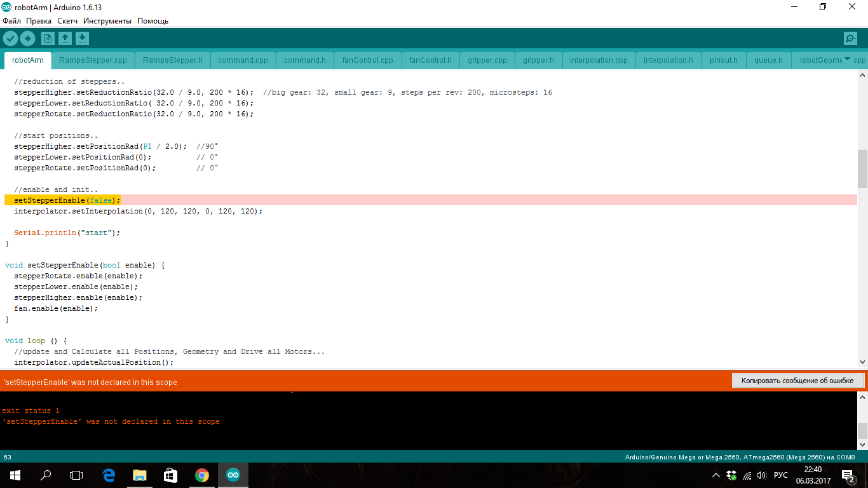Viewport: 868px width, 488px height.
Task: Open Google Chrome from taskbar
Action: point(201,475)
